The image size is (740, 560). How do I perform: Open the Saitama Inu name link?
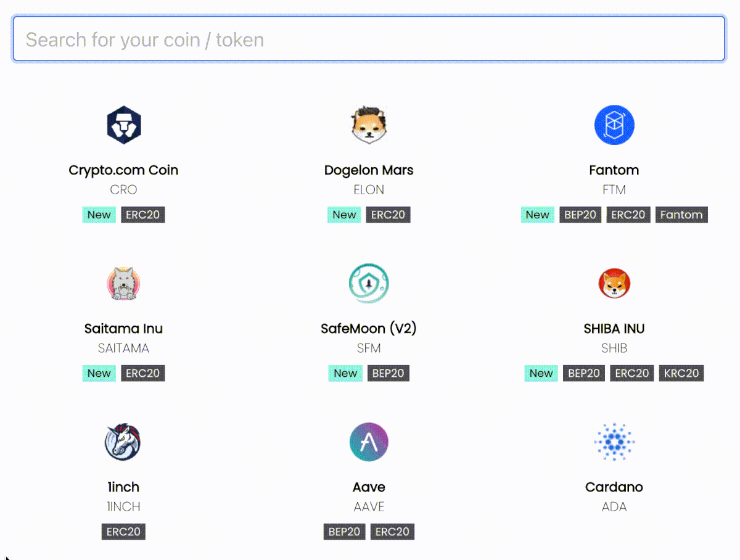point(123,329)
